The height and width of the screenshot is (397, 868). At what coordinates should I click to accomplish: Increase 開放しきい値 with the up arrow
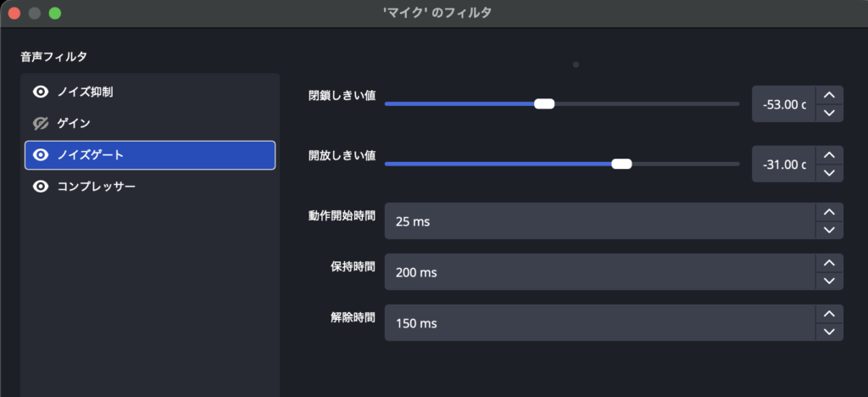[x=828, y=154]
